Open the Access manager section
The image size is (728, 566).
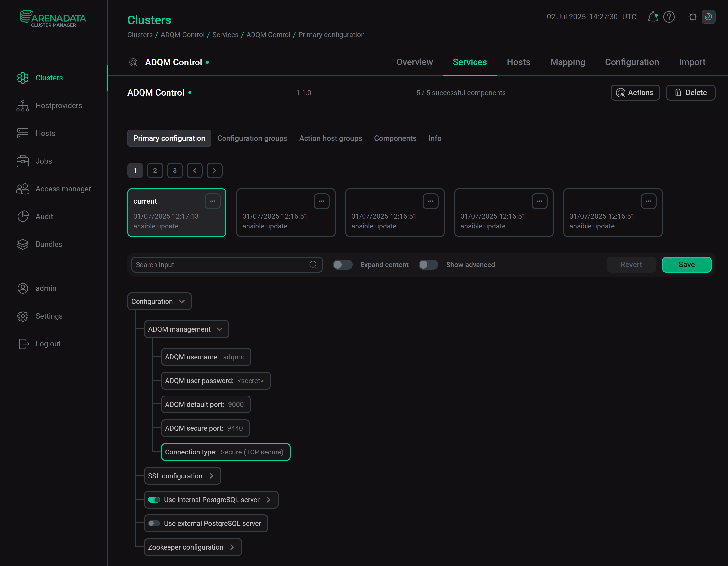pos(63,188)
